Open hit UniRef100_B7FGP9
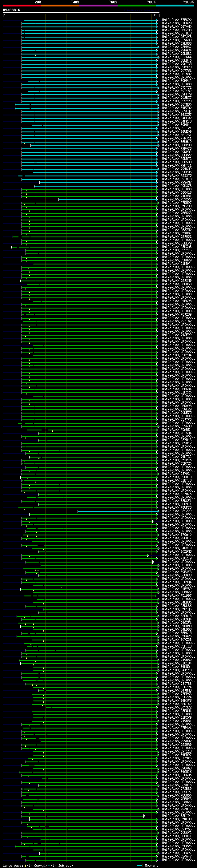The height and width of the screenshot is (868, 197). (177, 23)
